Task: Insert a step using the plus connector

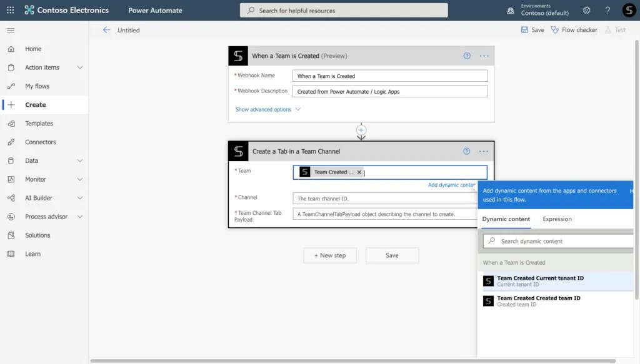Action: coord(361,130)
